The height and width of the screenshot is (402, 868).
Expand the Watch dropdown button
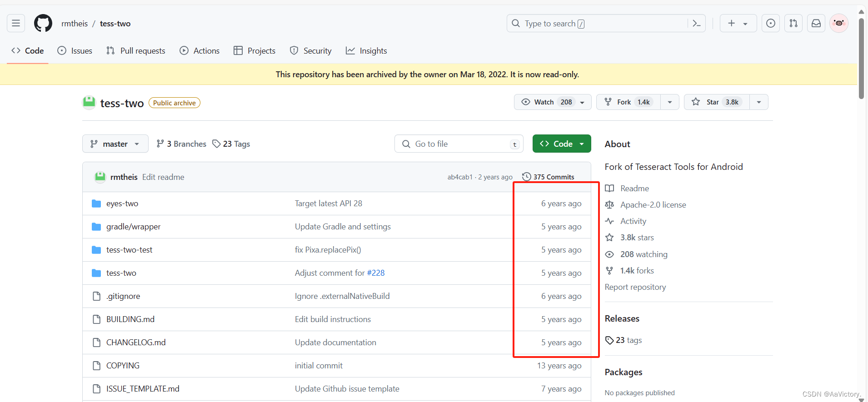(x=553, y=102)
